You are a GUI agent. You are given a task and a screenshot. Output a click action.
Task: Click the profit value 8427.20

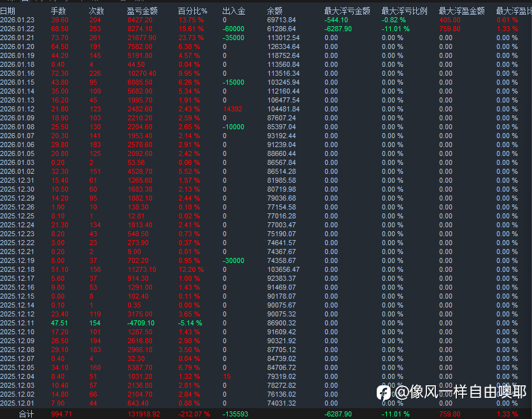(x=140, y=20)
